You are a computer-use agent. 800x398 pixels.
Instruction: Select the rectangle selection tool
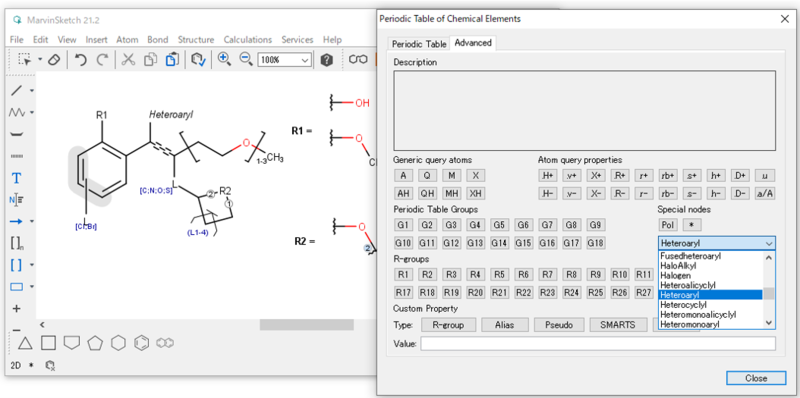click(x=24, y=60)
